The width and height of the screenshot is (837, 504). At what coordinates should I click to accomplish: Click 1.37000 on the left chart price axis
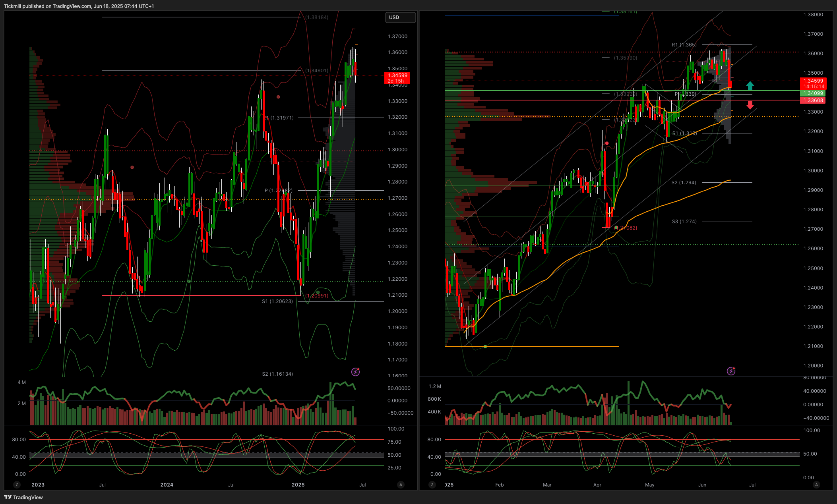tap(397, 37)
